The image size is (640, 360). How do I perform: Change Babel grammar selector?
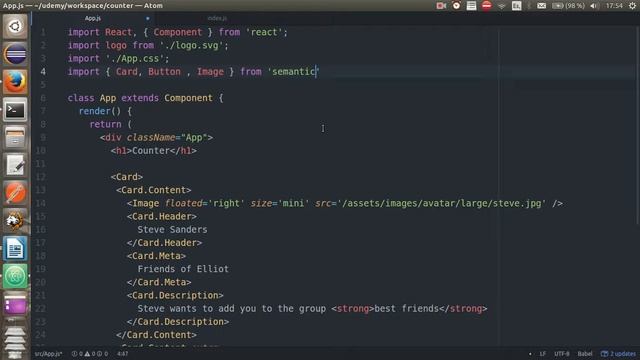pyautogui.click(x=585, y=354)
